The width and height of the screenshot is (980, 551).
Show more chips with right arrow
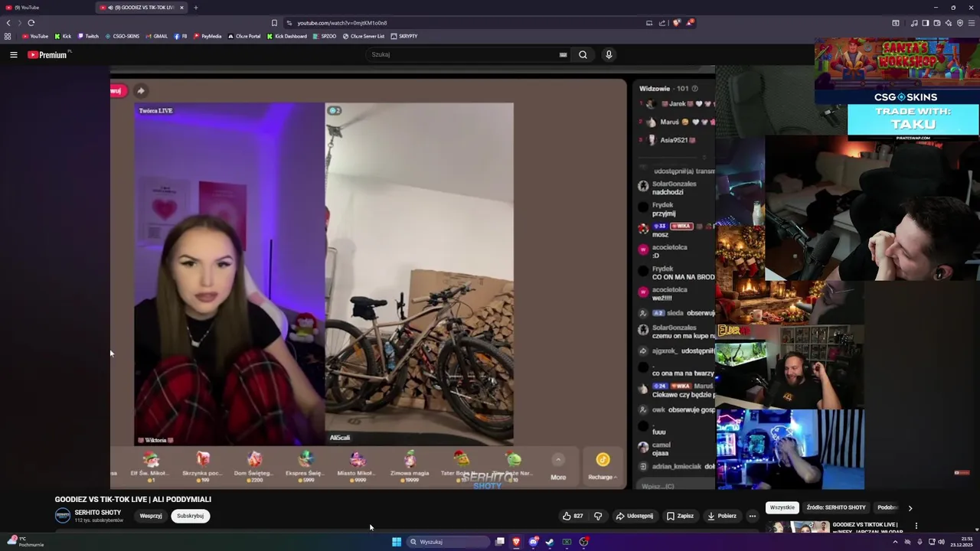(x=910, y=507)
